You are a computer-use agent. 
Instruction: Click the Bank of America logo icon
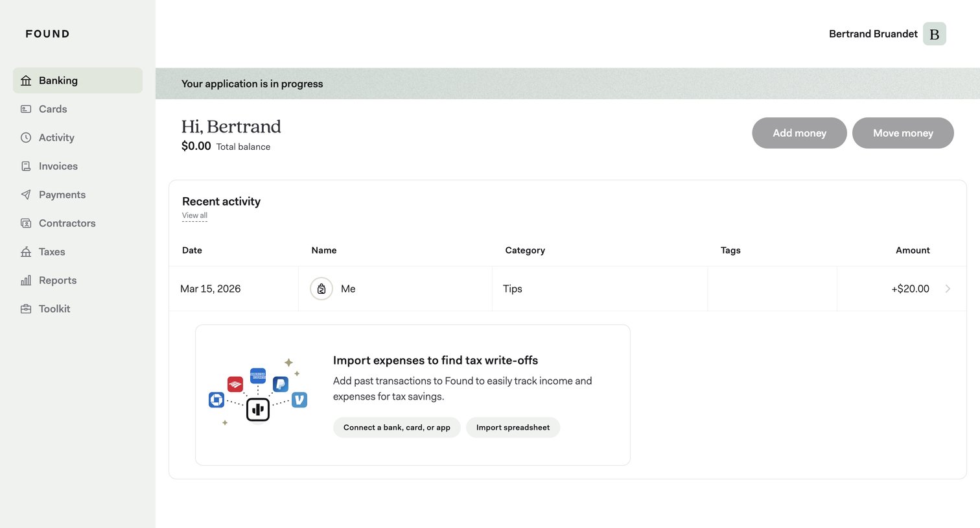[x=235, y=385]
